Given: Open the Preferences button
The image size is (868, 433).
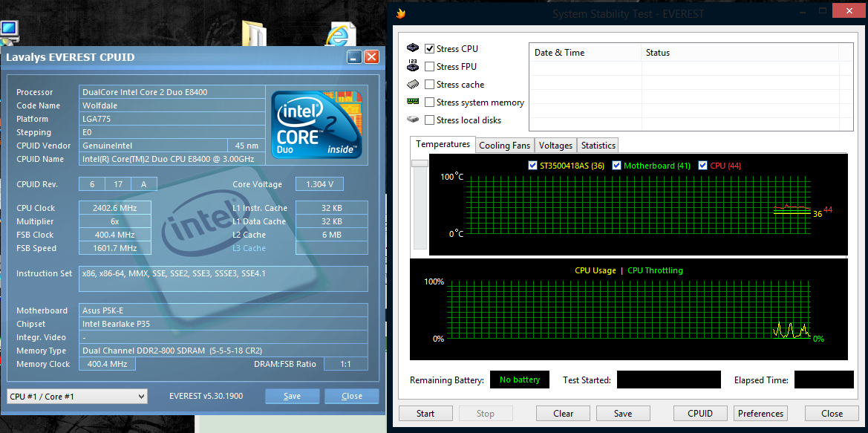Looking at the screenshot, I should point(760,413).
